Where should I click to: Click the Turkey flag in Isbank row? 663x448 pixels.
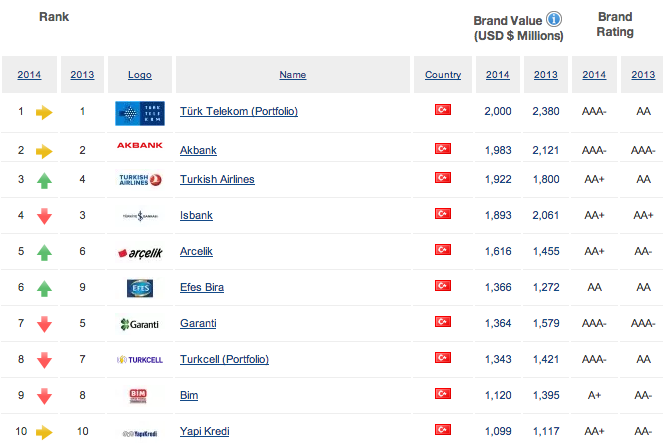(x=443, y=213)
